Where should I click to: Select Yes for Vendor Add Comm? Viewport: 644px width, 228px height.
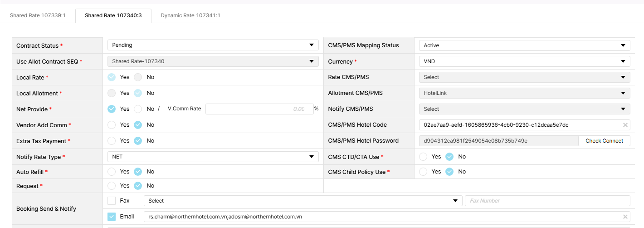[112, 125]
